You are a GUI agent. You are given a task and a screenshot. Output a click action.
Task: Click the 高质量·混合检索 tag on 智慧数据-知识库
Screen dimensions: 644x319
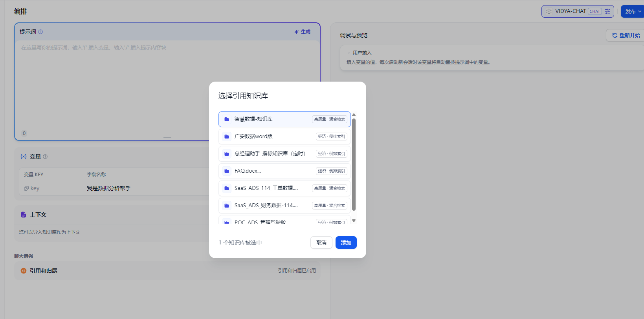click(x=330, y=119)
